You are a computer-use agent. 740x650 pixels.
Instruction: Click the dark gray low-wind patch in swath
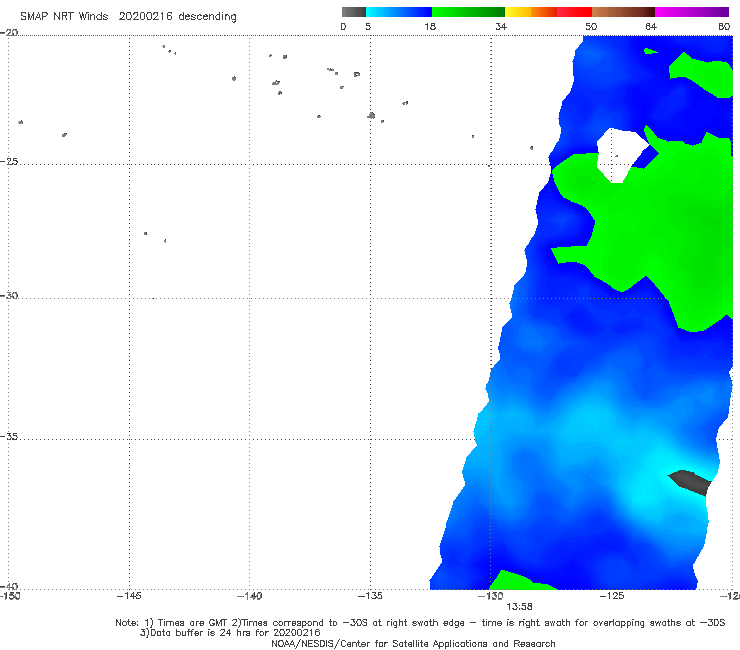690,482
